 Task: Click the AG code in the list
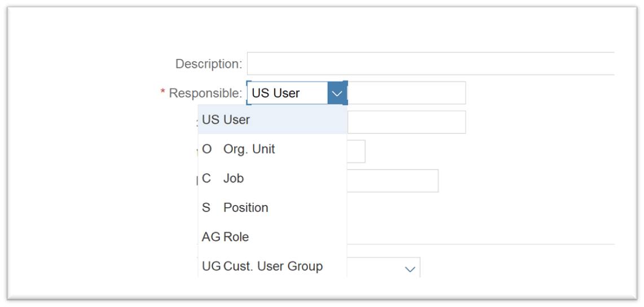(211, 237)
